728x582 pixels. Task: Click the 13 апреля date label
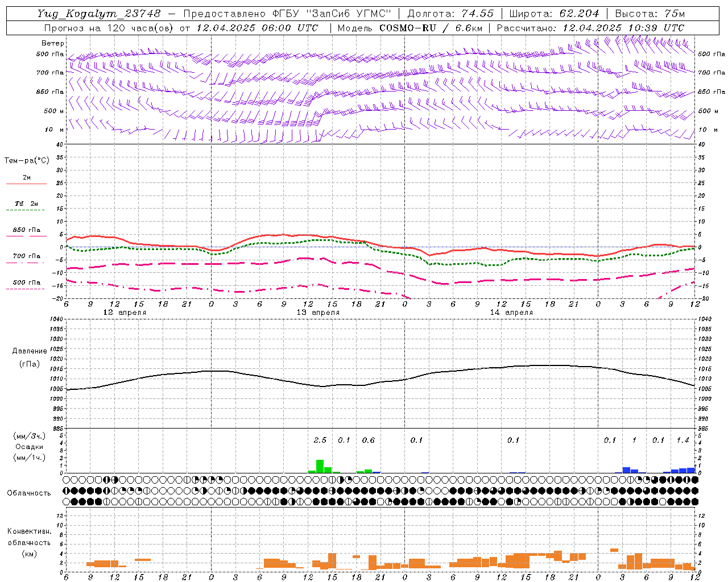point(318,313)
